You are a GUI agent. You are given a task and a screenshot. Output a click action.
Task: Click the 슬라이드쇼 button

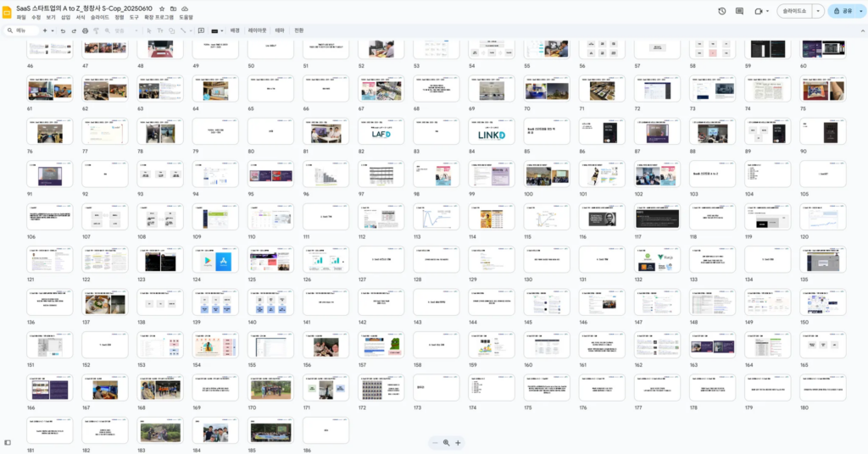[794, 11]
